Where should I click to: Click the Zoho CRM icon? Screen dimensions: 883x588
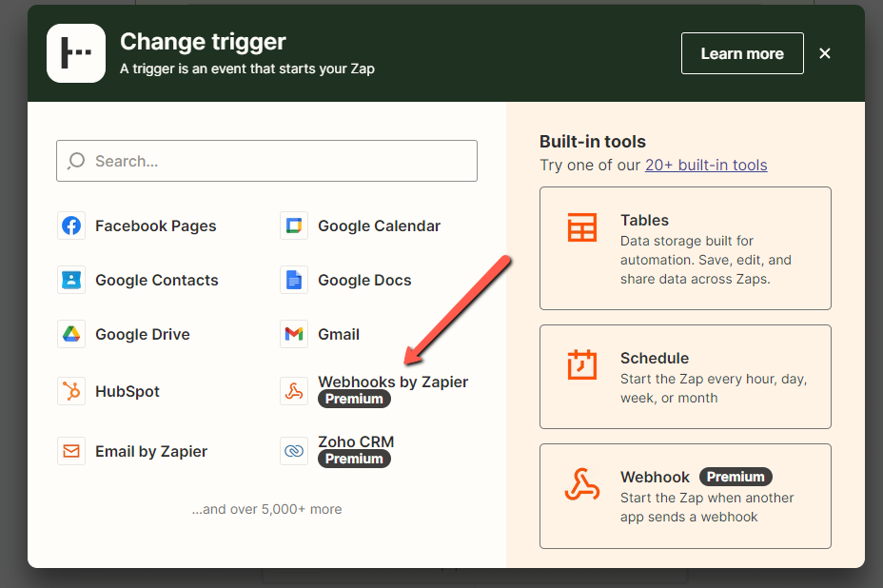click(294, 451)
